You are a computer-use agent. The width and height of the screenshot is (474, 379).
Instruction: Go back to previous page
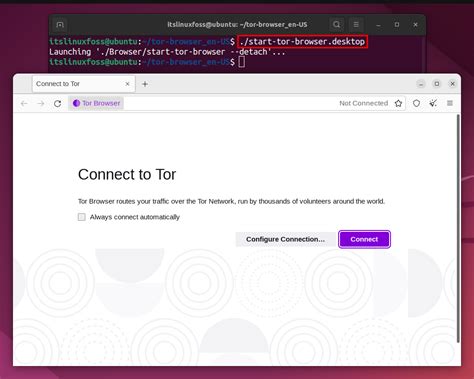coord(24,104)
